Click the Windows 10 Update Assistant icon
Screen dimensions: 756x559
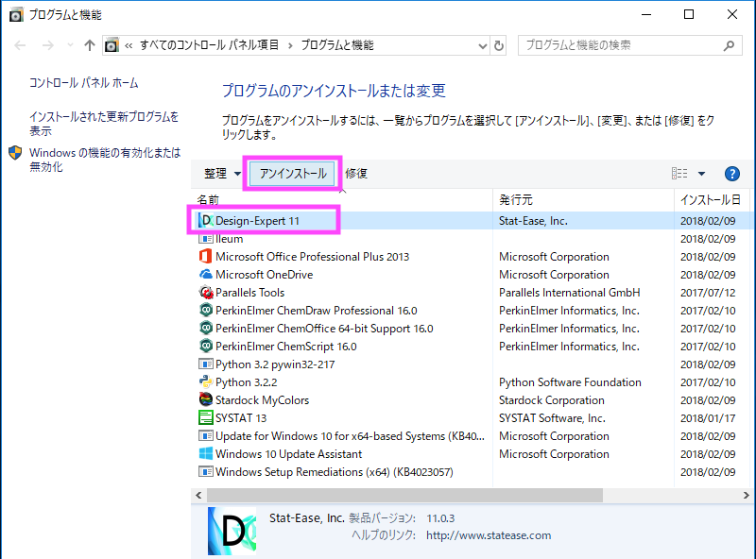pyautogui.click(x=206, y=453)
